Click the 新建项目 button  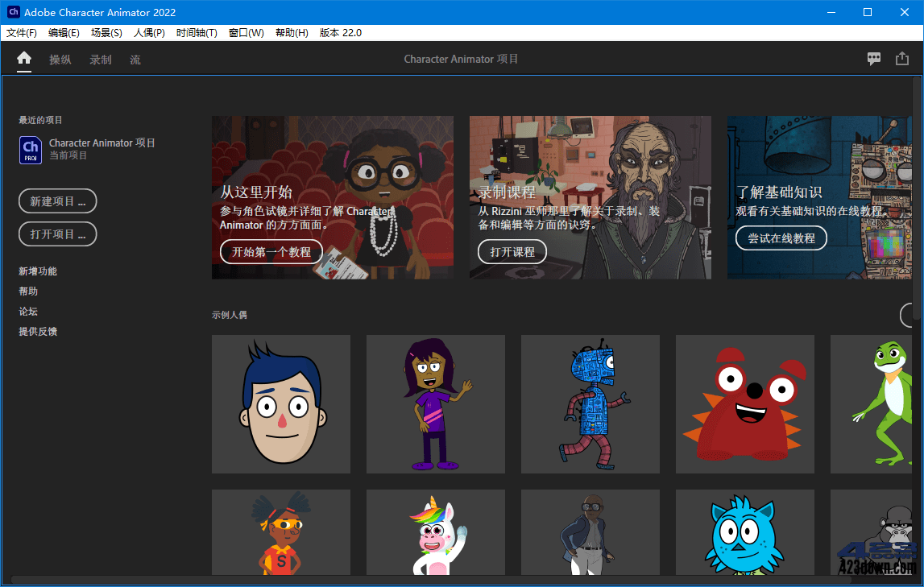pos(57,201)
